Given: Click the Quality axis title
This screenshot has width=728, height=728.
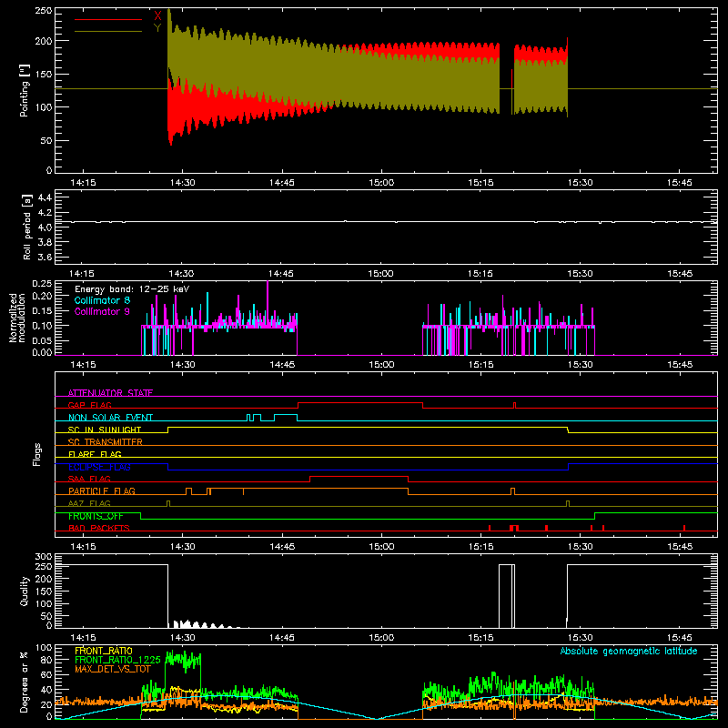Looking at the screenshot, I should click(25, 591).
